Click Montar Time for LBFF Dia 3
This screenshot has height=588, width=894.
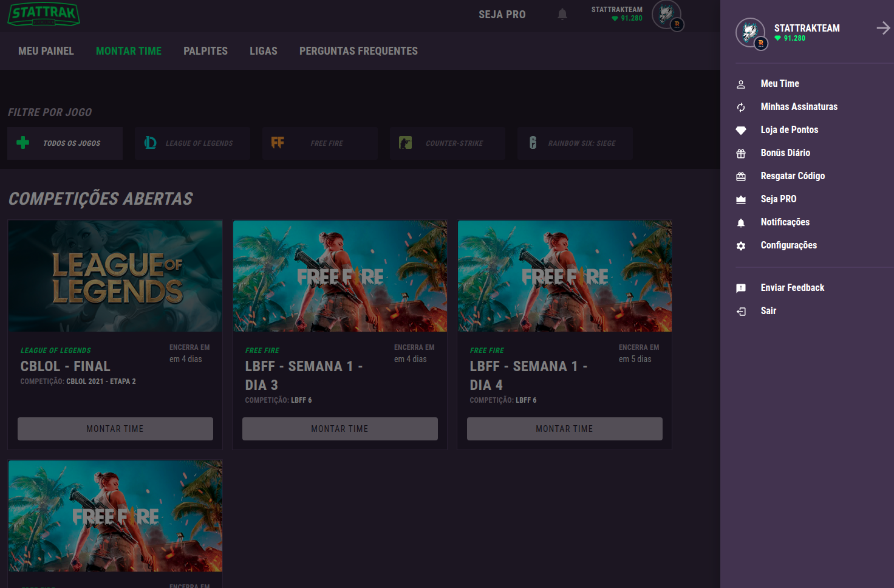pos(340,429)
